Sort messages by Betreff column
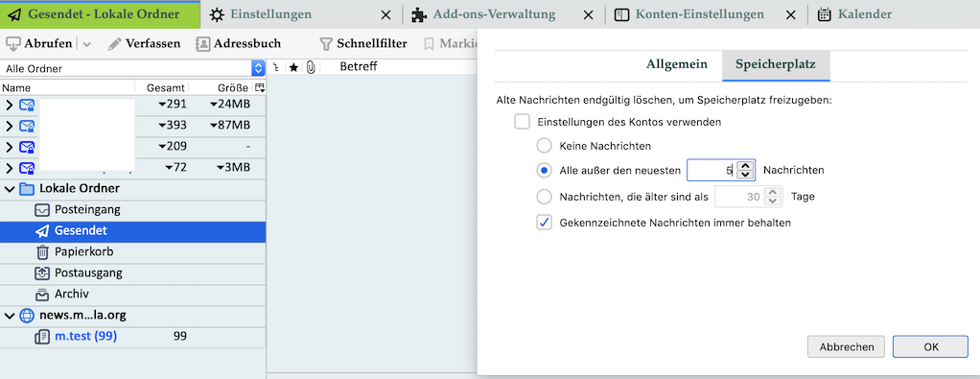The width and height of the screenshot is (980, 379). (358, 66)
